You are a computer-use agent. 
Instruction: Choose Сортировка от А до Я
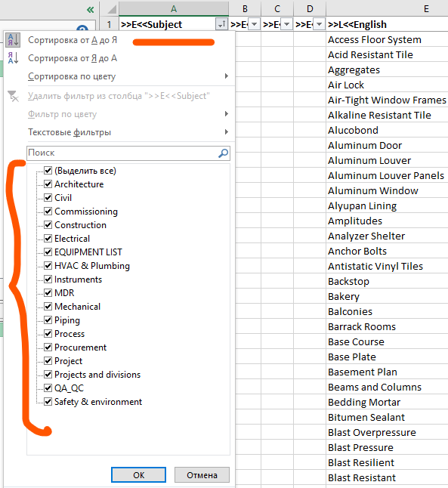73,40
